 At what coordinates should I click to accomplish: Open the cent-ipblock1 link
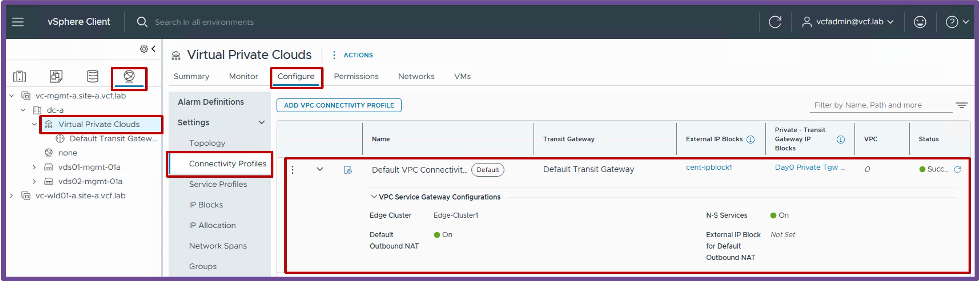tap(709, 168)
